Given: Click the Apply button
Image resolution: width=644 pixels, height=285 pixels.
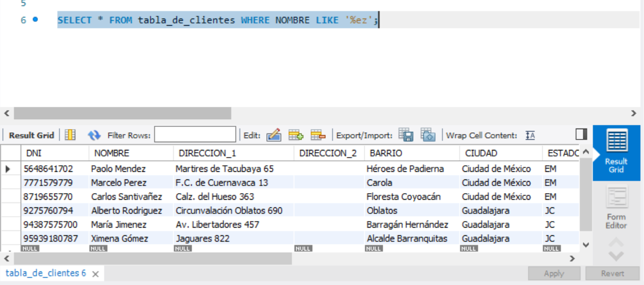Looking at the screenshot, I should (554, 274).
